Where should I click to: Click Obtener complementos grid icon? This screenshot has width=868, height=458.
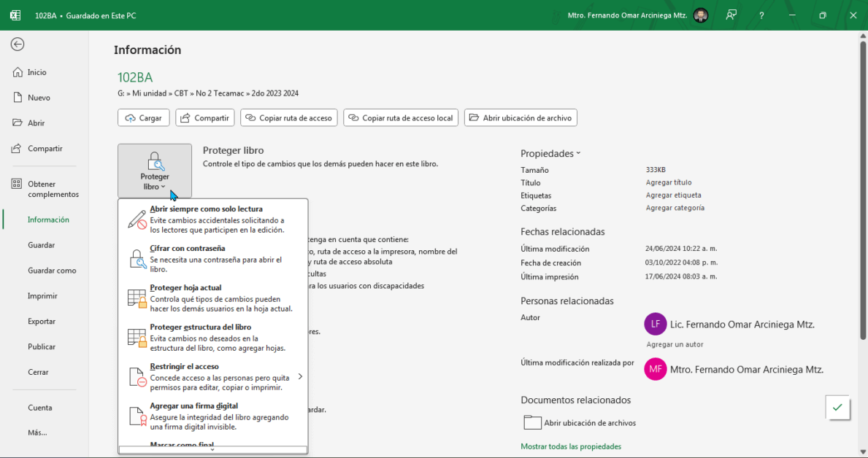(x=17, y=185)
